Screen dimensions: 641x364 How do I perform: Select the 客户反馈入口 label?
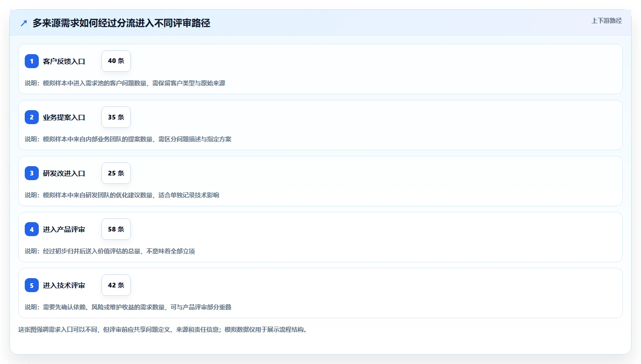coord(64,61)
